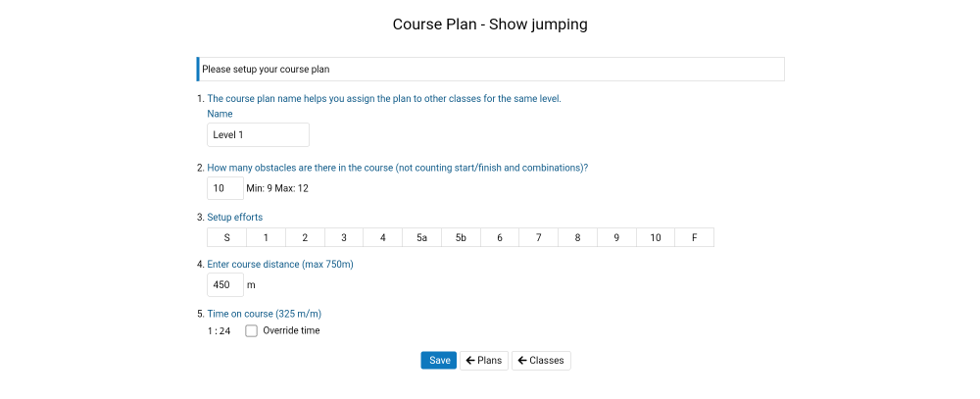Screen dimensions: 980x399
Task: Select the Finish effort cell F
Action: tap(695, 238)
